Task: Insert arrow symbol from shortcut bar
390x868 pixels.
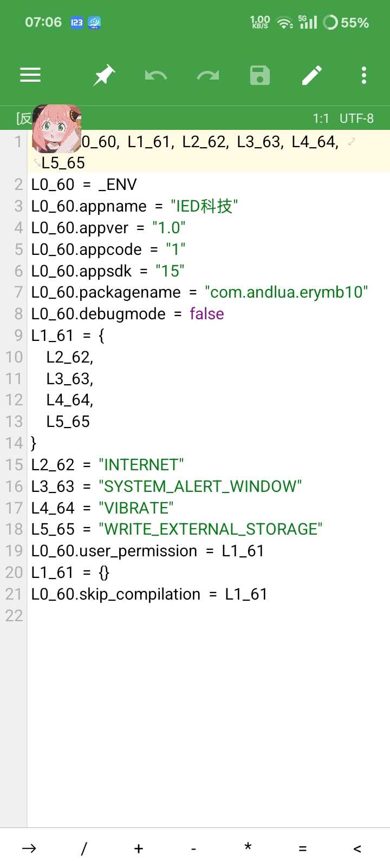Action: click(x=29, y=848)
